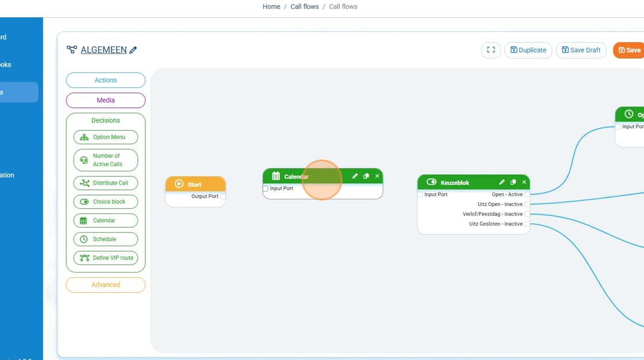Select the Option Menu decision block

[x=106, y=137]
